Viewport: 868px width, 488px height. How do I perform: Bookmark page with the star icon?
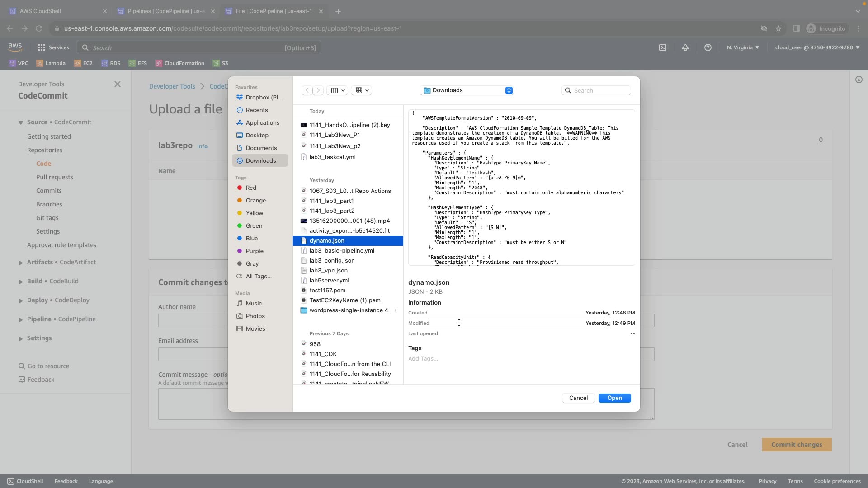click(x=778, y=28)
